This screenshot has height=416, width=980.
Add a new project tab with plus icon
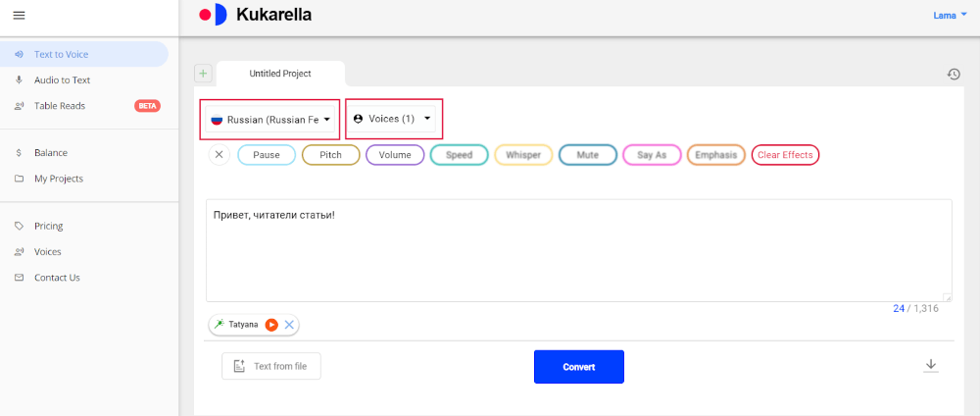coord(203,74)
